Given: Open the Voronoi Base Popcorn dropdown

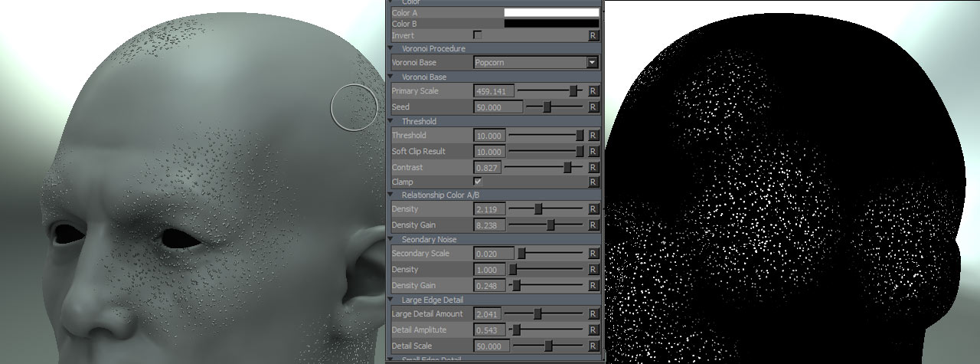Looking at the screenshot, I should pos(535,63).
